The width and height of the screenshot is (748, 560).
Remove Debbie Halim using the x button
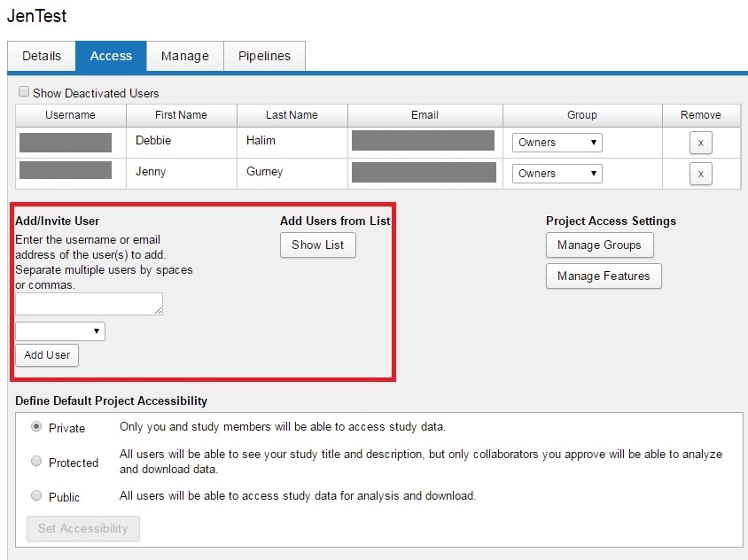[700, 143]
